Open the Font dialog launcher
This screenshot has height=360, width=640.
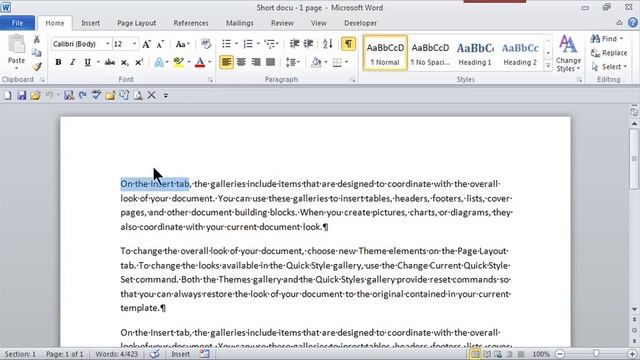click(x=210, y=80)
